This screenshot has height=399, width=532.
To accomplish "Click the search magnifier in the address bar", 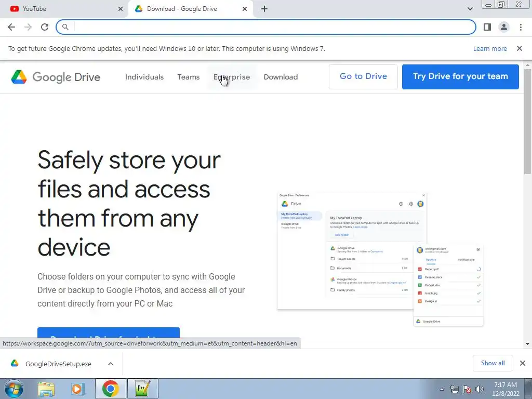I will (65, 27).
